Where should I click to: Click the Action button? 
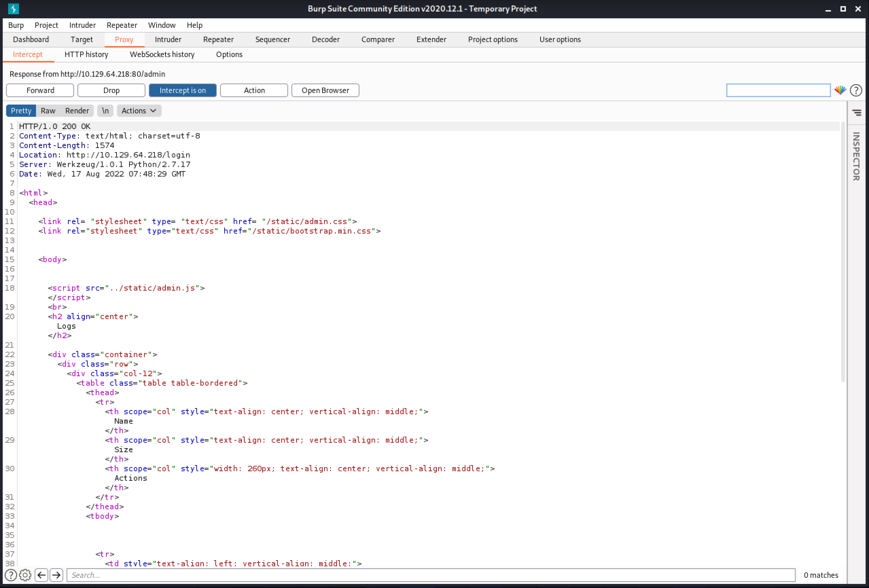tap(254, 90)
